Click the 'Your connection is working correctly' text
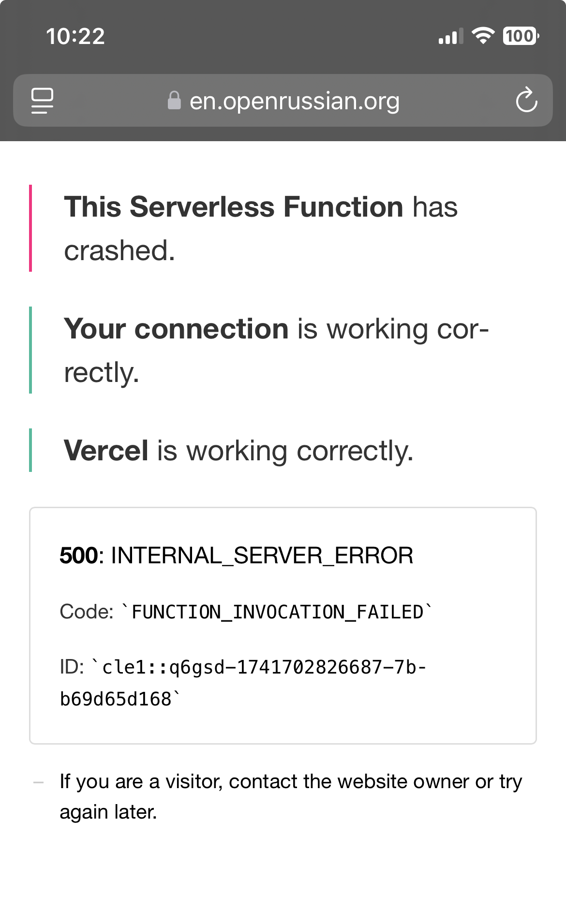The width and height of the screenshot is (566, 924). click(x=276, y=350)
